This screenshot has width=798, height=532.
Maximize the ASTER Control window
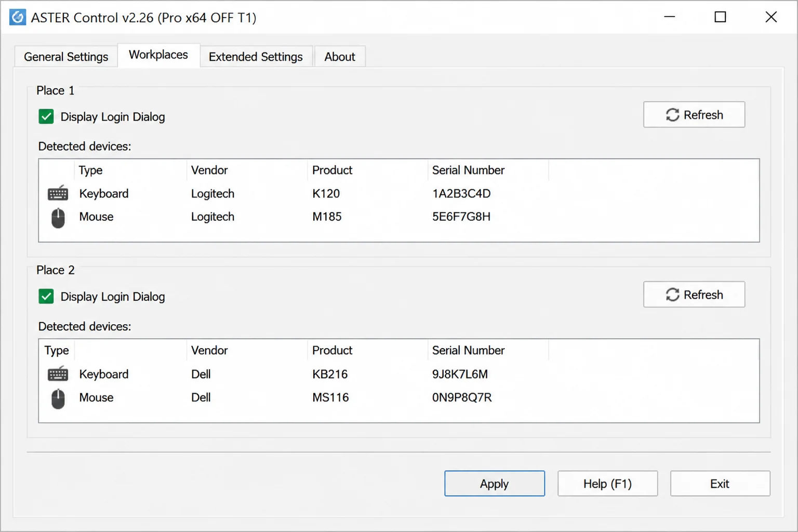[x=720, y=17]
